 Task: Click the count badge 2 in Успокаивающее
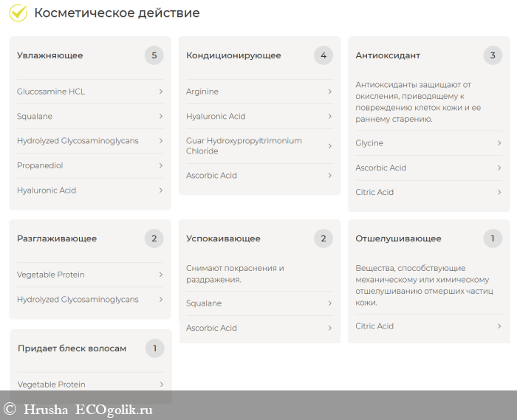[323, 238]
